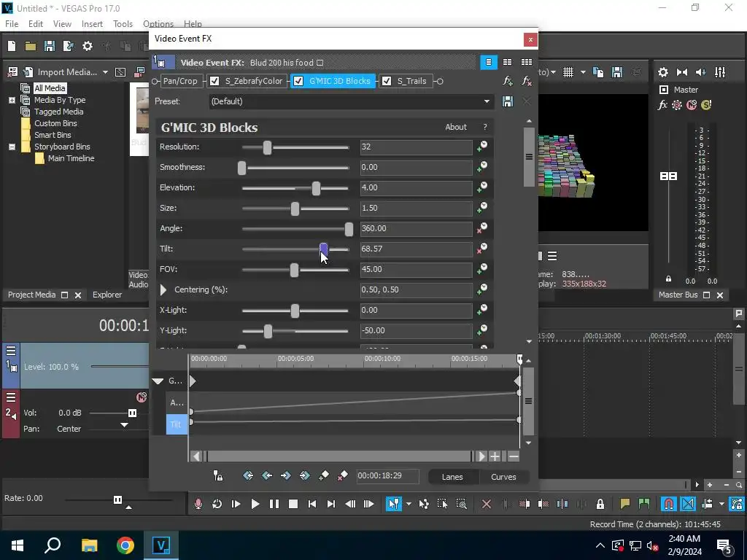
Task: Click the Delete Keyframe icon
Action: point(342,475)
